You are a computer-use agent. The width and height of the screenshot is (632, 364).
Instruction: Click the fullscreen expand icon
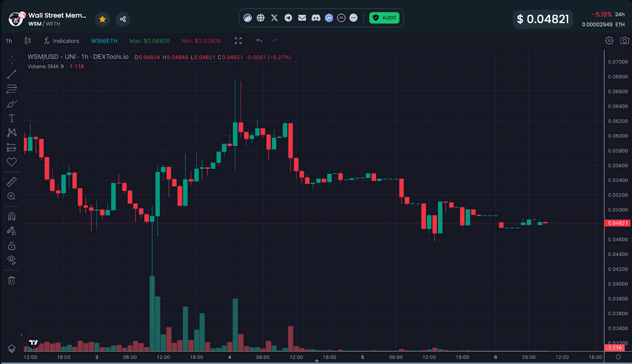point(238,41)
